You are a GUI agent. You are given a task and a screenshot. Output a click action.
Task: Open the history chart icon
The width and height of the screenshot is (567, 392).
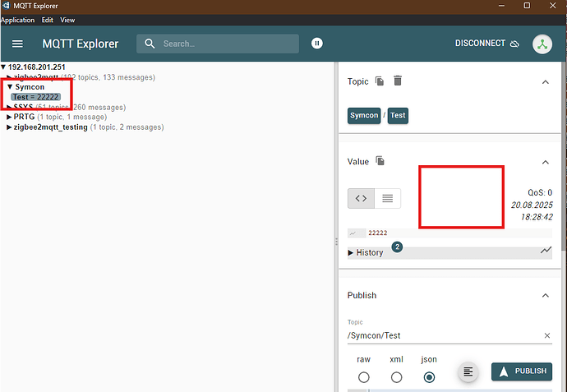pos(546,251)
